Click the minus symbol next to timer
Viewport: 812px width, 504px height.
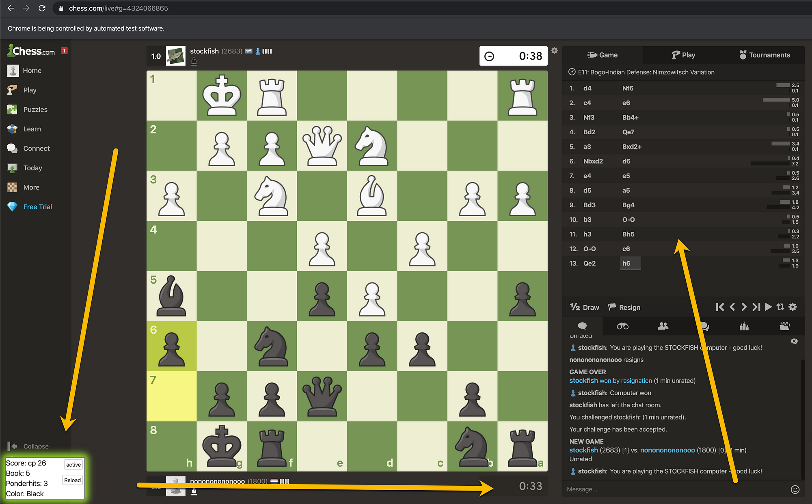click(x=490, y=56)
